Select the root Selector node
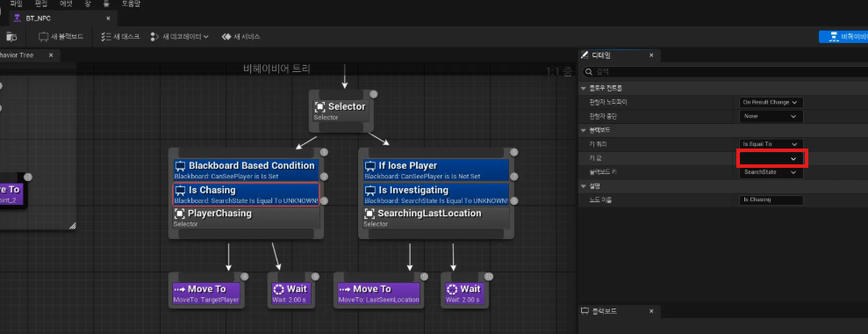 click(x=341, y=110)
